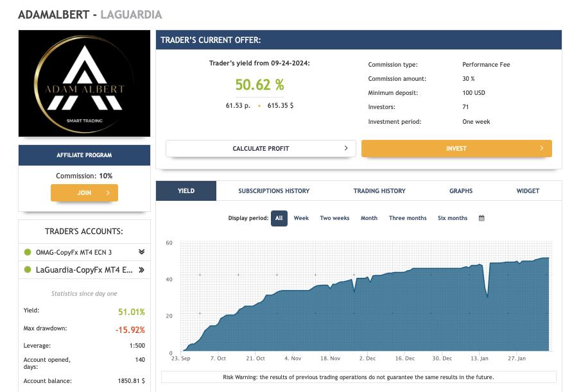Click the Statistics since day one label
This screenshot has width=563, height=392.
tap(84, 294)
